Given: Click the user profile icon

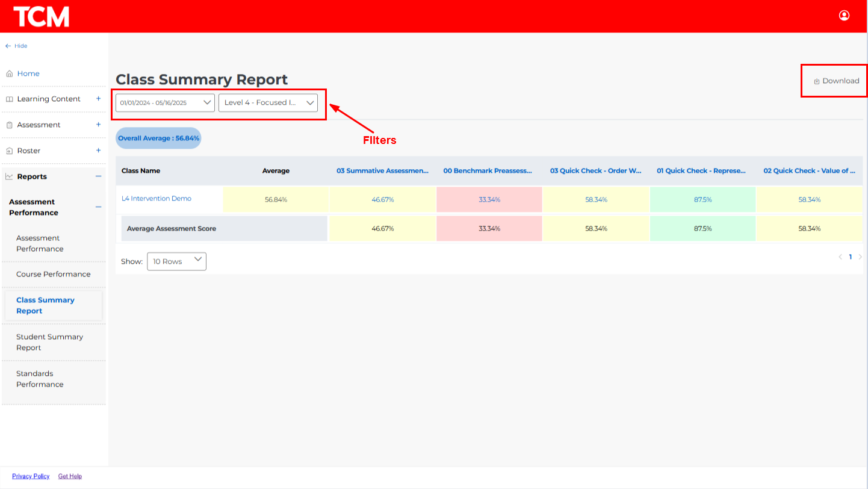Looking at the screenshot, I should tap(844, 16).
